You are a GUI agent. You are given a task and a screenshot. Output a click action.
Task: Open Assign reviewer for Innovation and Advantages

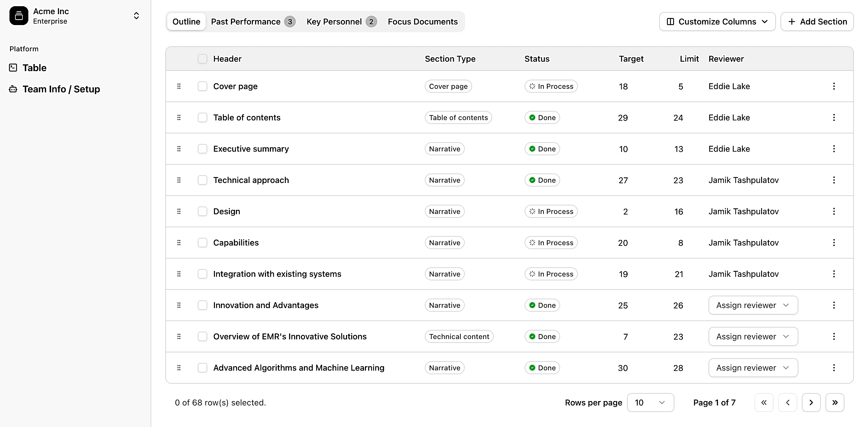tap(753, 305)
